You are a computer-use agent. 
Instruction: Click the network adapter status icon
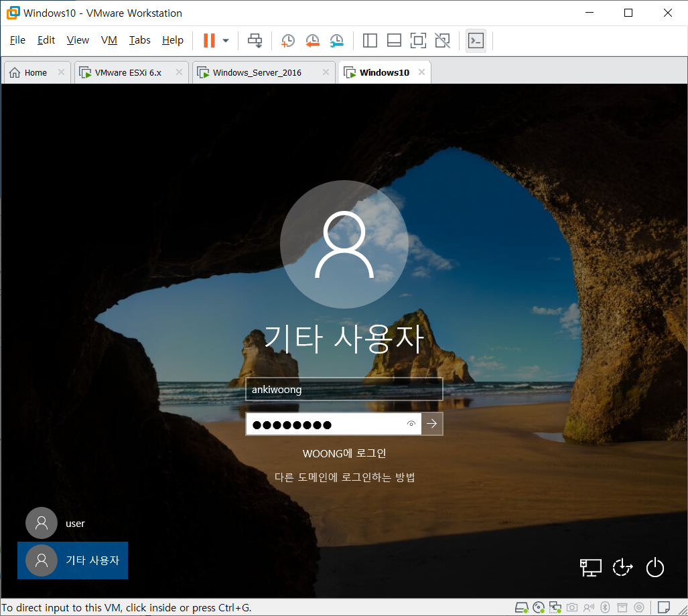pos(555,608)
